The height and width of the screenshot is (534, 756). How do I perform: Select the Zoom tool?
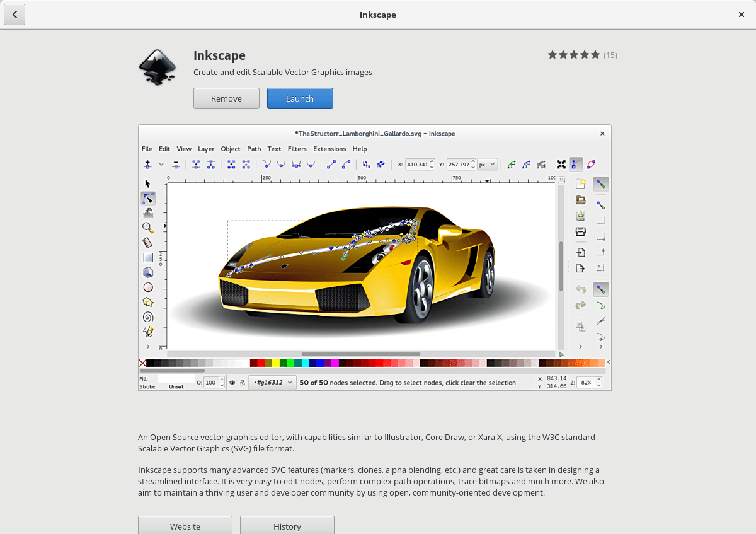[x=147, y=228]
